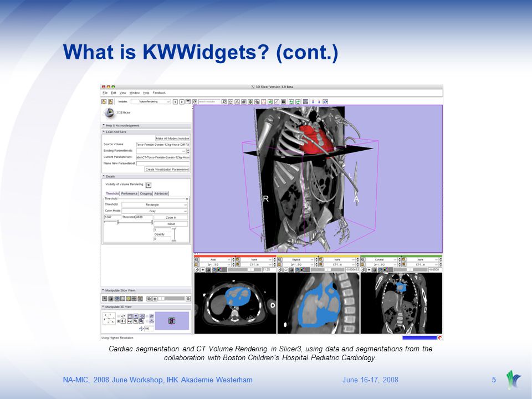Click Create Visualization Parameterset button
The height and width of the screenshot is (399, 532).
[167, 170]
